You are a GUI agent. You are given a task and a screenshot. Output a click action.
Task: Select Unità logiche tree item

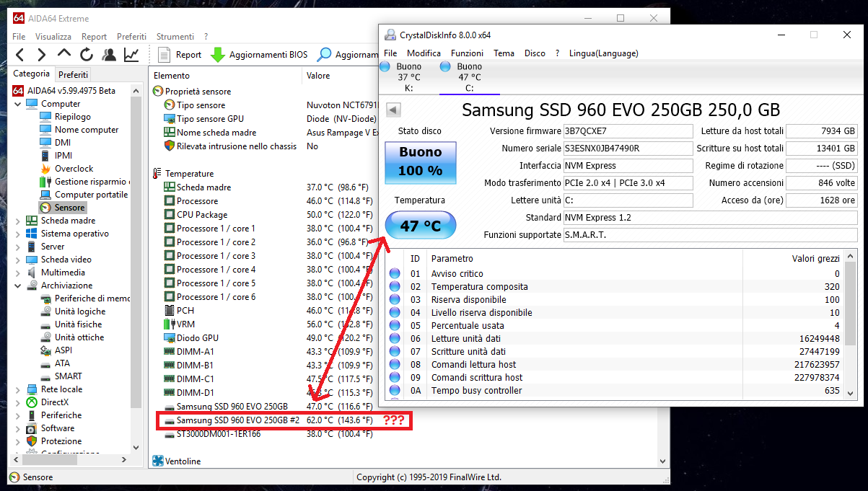click(x=79, y=311)
